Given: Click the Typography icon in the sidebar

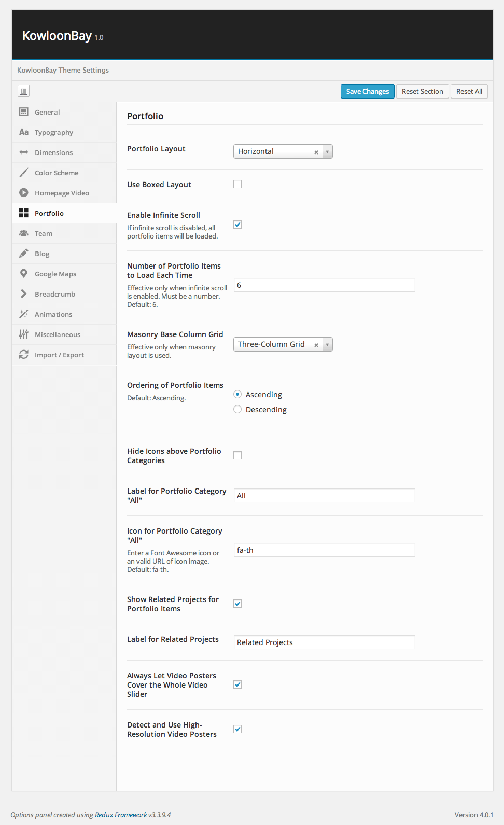Looking at the screenshot, I should (24, 132).
